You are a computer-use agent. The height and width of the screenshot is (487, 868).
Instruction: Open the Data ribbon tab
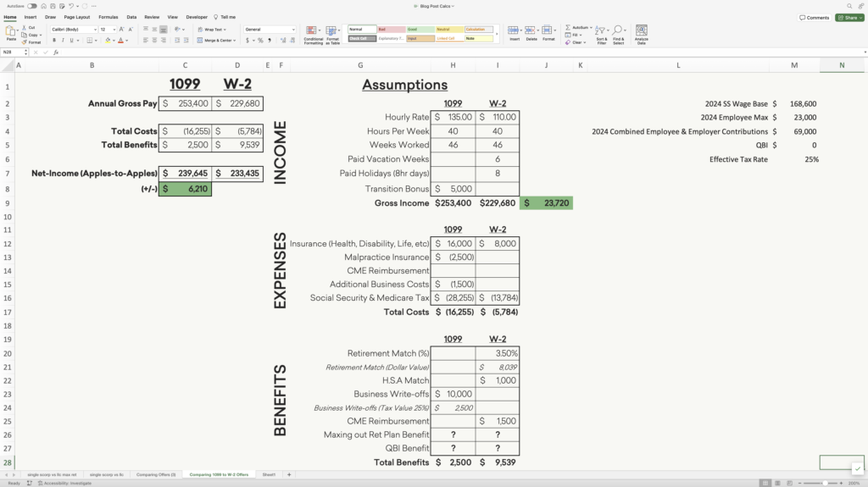pos(131,17)
